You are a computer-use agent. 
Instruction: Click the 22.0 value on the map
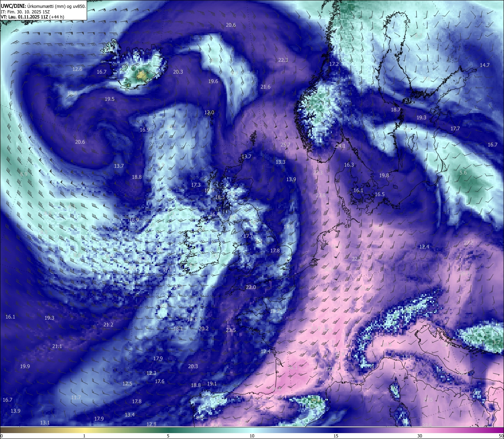coord(251,287)
